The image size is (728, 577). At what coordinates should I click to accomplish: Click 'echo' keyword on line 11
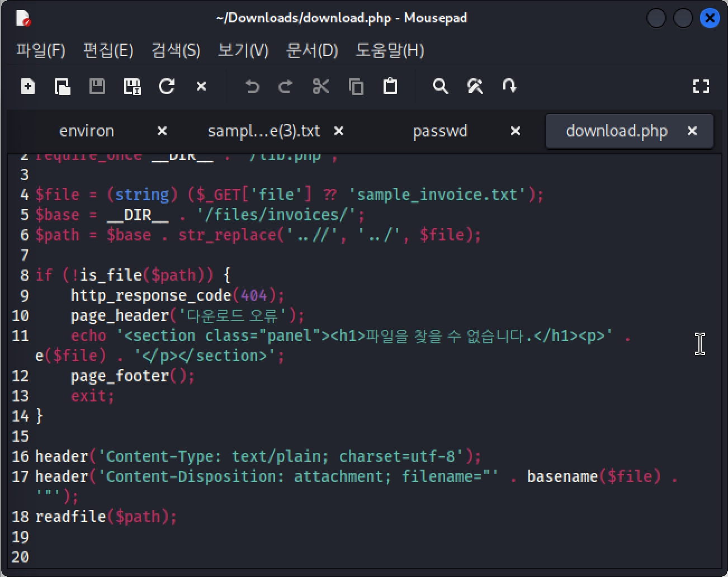pyautogui.click(x=89, y=335)
